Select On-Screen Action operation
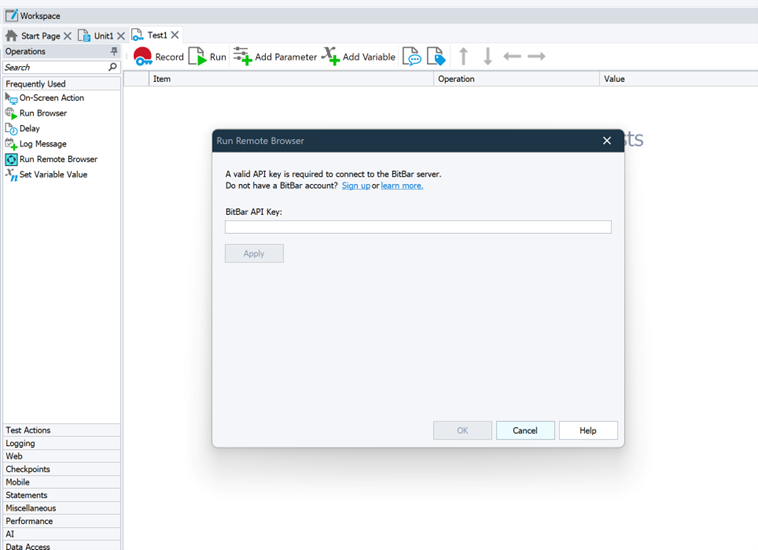The image size is (758, 550). coord(45,98)
